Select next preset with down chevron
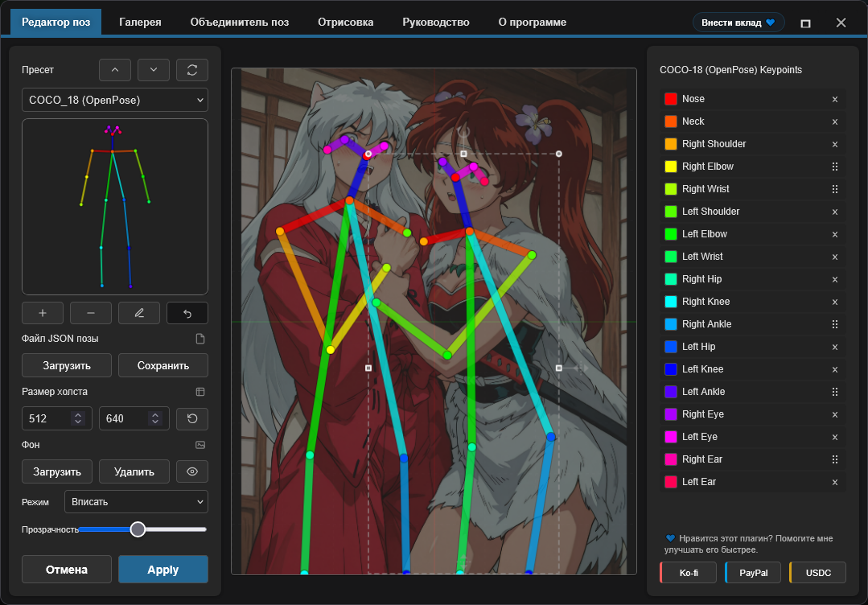The height and width of the screenshot is (605, 868). click(x=154, y=70)
